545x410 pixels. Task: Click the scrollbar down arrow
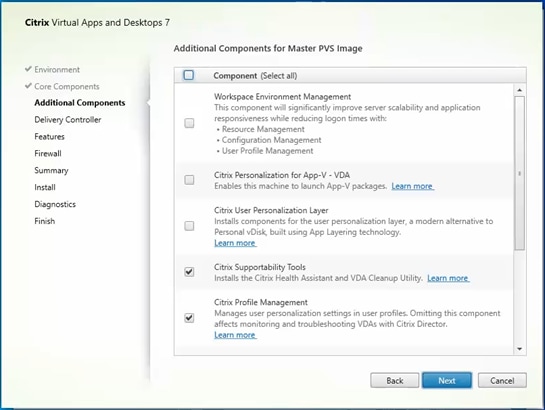[x=520, y=349]
